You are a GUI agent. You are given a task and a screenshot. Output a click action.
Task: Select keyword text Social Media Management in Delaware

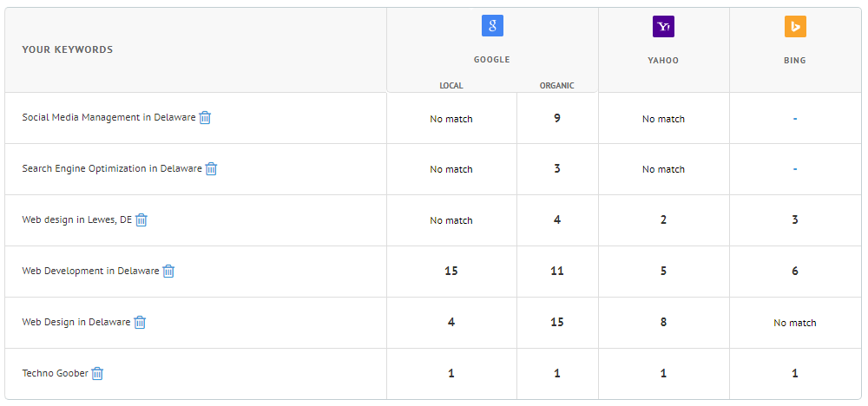coord(108,117)
